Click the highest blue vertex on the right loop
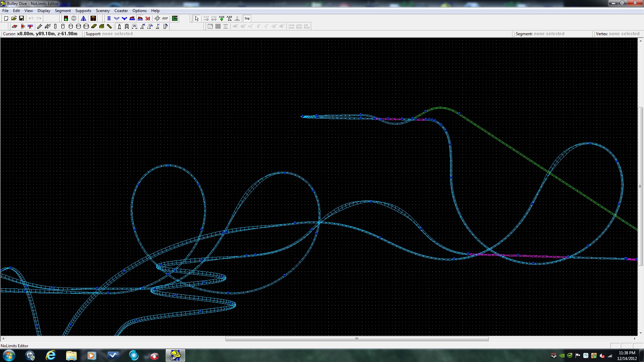 tap(590, 143)
